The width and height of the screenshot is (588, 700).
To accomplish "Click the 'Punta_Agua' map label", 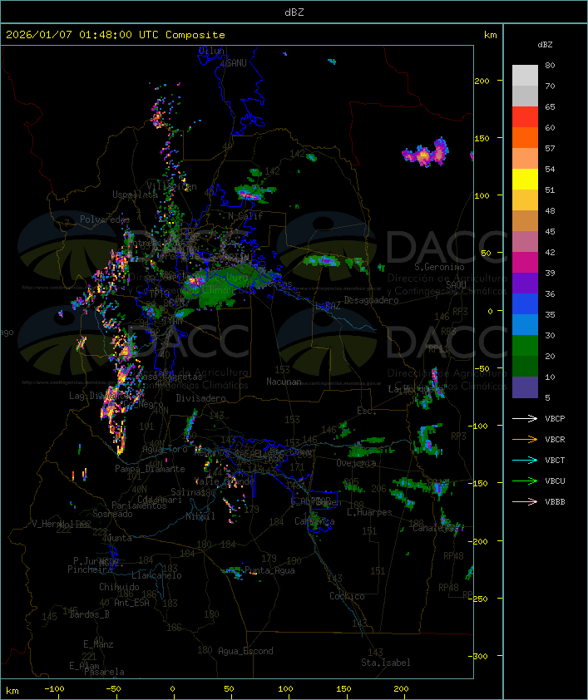I will [x=269, y=570].
